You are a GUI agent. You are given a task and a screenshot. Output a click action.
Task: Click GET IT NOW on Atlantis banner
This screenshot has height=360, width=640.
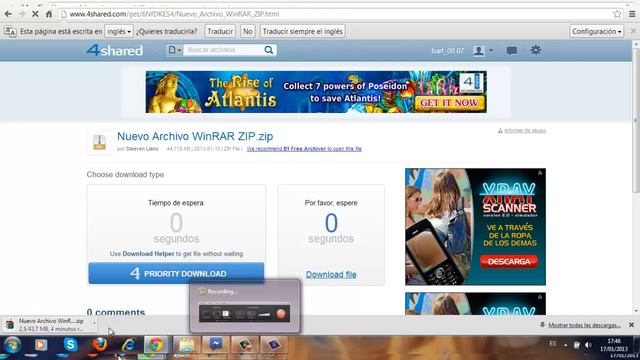450,103
